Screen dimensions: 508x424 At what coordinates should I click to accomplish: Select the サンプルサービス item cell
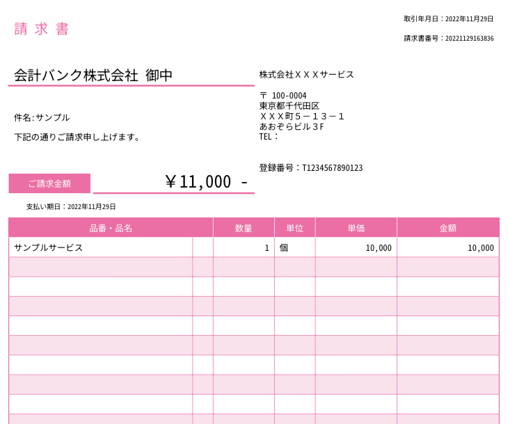coord(100,247)
